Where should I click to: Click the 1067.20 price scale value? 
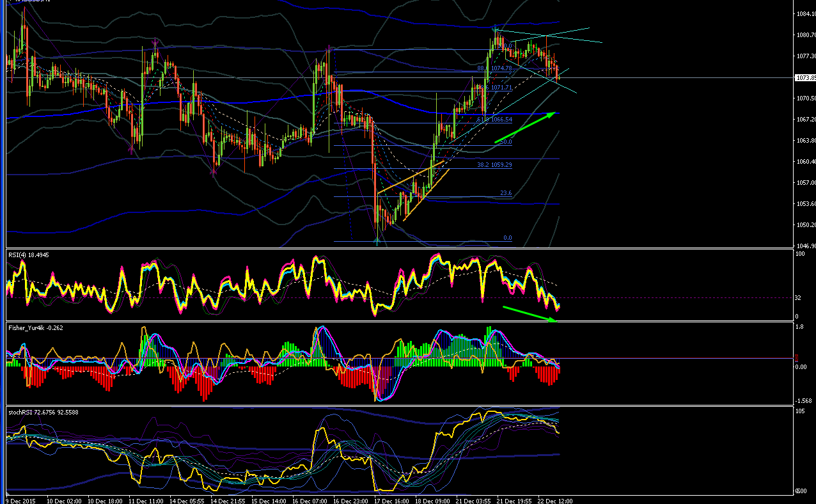pos(805,120)
